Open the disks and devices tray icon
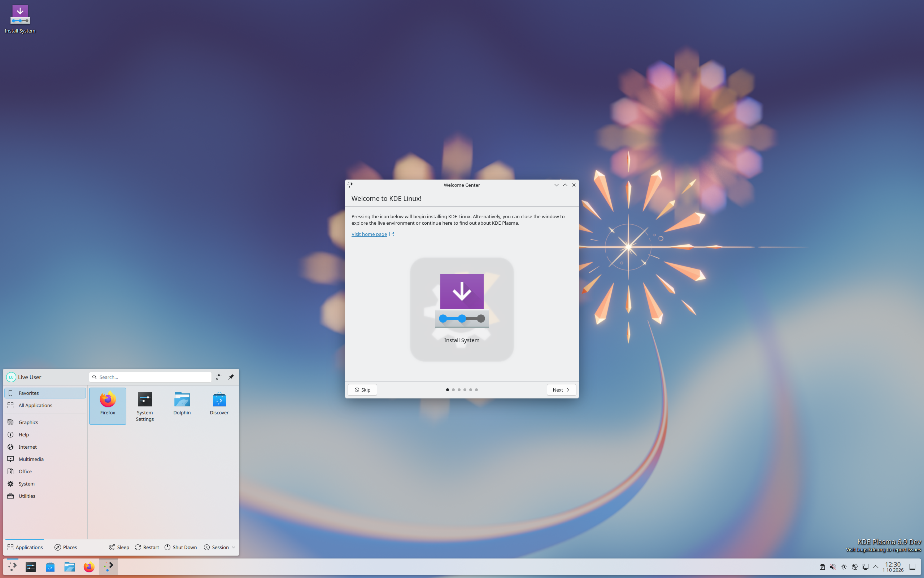This screenshot has height=578, width=924. [854, 567]
